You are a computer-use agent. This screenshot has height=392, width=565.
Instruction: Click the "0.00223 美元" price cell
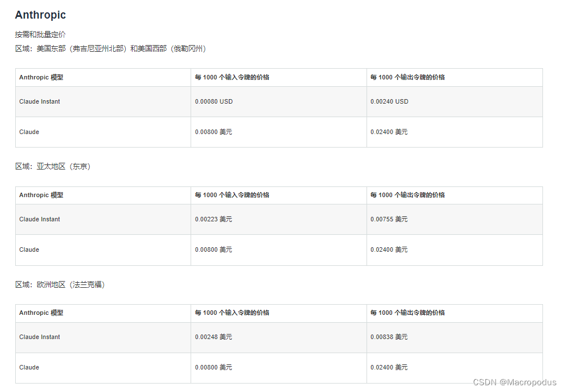click(213, 219)
